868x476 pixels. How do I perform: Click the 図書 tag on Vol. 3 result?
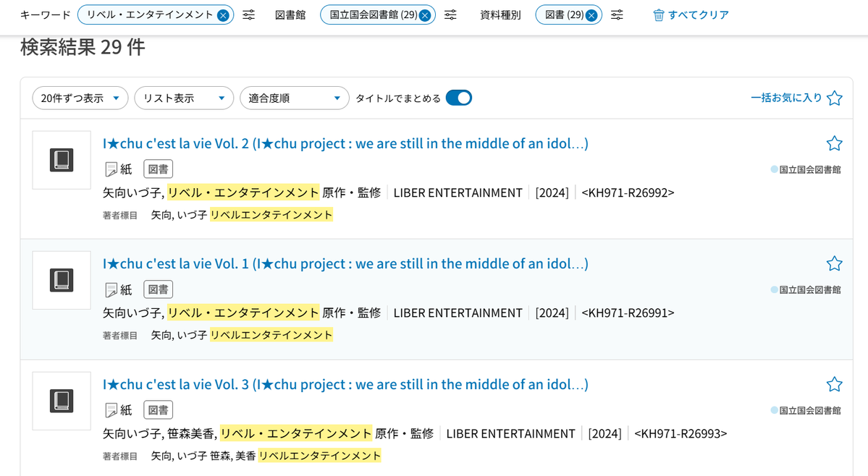click(x=159, y=409)
